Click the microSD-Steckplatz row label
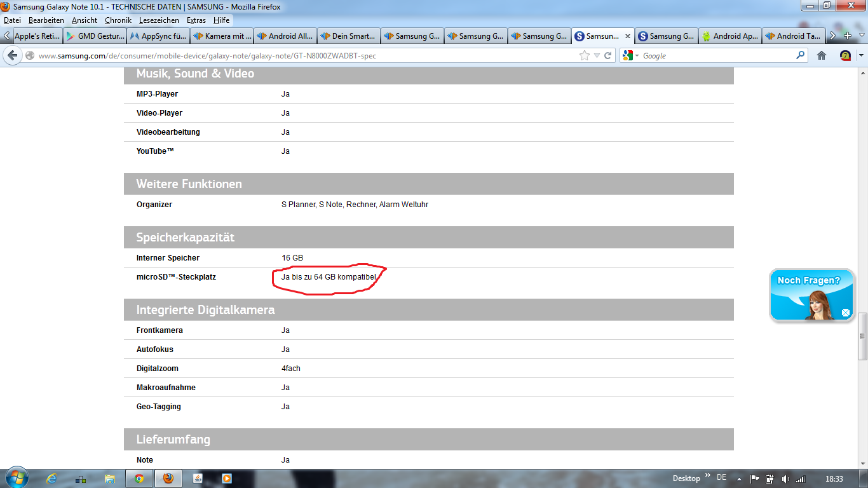 176,277
